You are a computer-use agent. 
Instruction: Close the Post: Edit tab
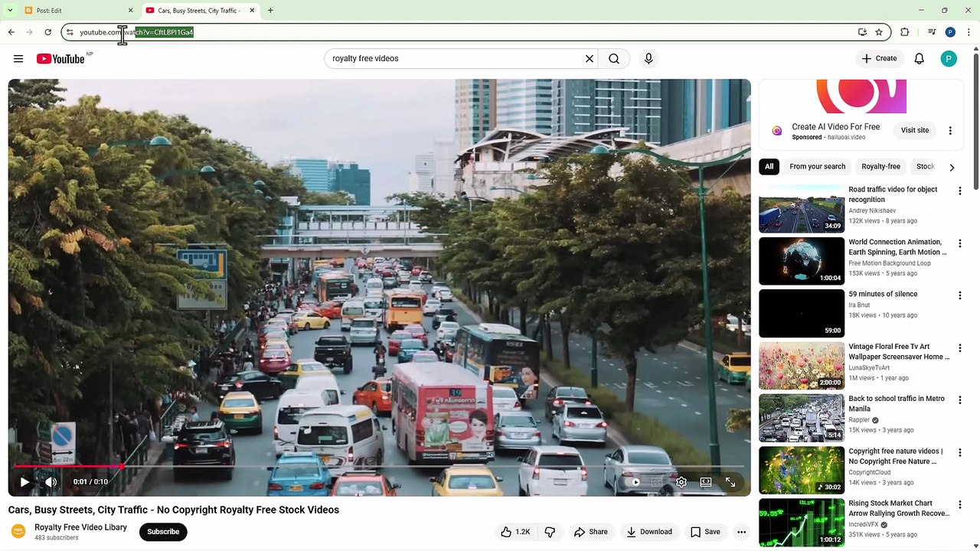point(130,11)
